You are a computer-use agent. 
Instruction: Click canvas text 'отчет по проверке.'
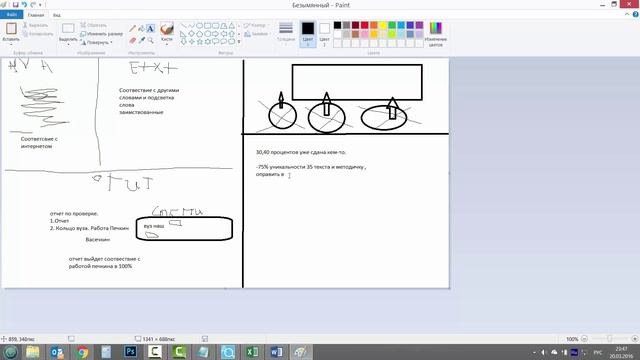(x=74, y=213)
